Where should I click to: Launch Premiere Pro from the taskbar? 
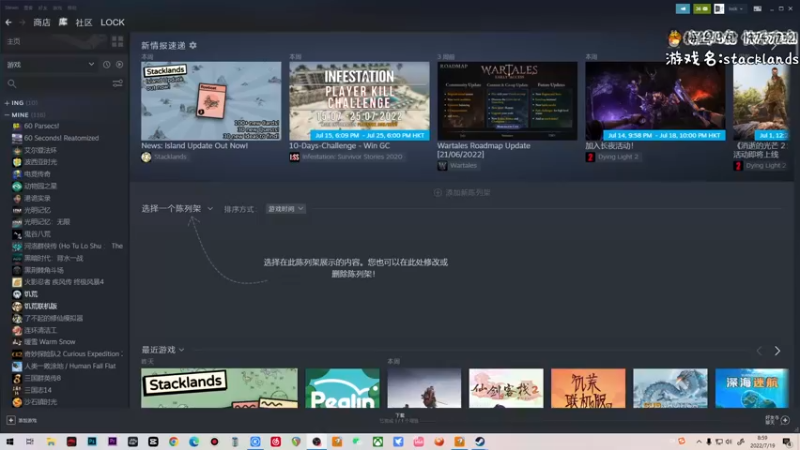112,442
